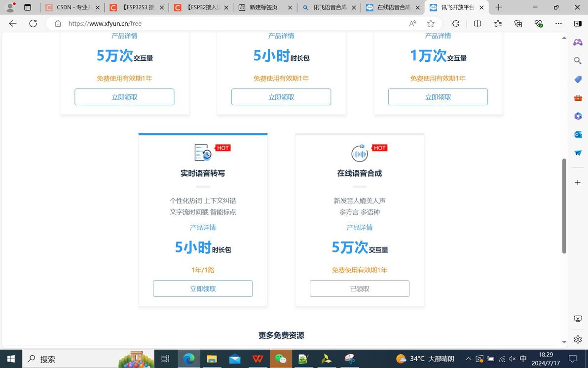This screenshot has height=368, width=588.
Task: Click the 实时语音转写 card title
Action: point(203,173)
